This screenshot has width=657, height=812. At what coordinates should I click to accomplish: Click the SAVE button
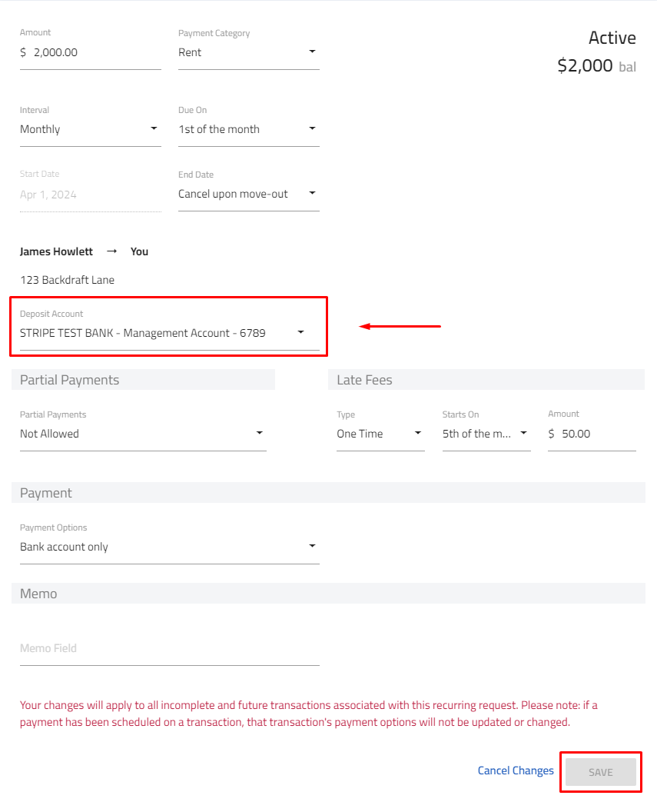click(x=601, y=772)
